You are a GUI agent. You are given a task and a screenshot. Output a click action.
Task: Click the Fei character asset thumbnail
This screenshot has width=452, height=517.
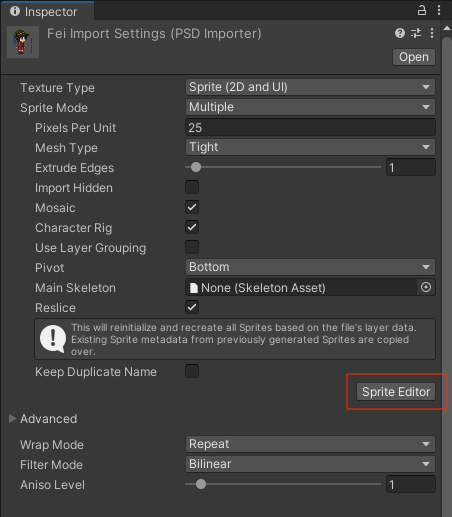(23, 42)
